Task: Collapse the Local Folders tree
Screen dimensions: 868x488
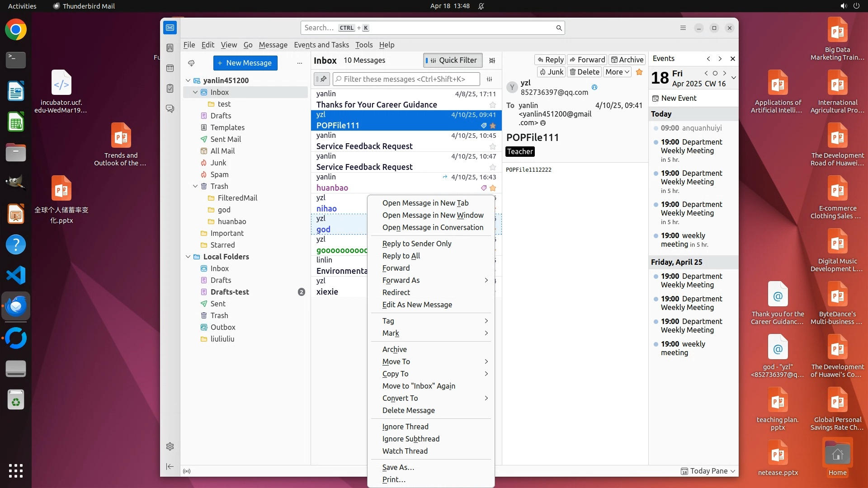Action: pyautogui.click(x=188, y=257)
